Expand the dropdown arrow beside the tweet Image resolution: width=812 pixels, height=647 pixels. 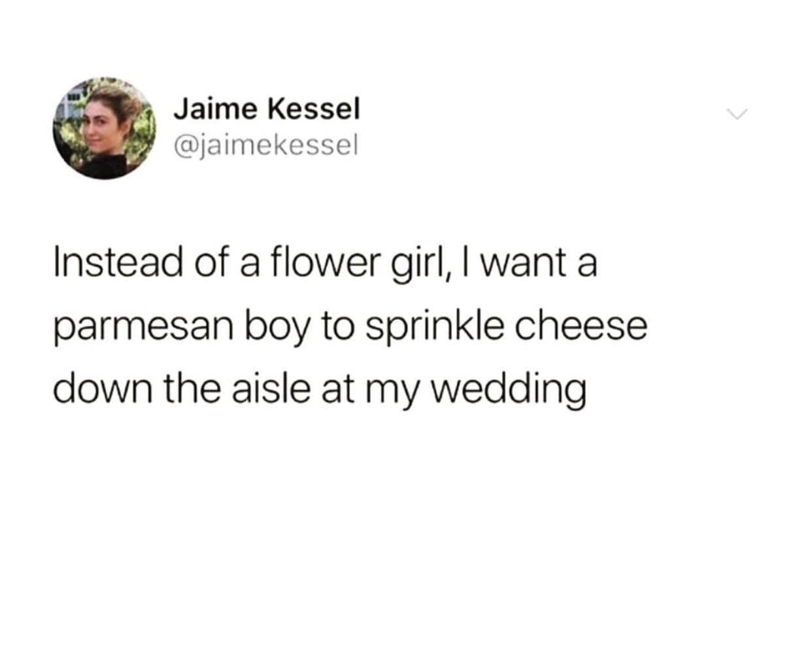(737, 114)
